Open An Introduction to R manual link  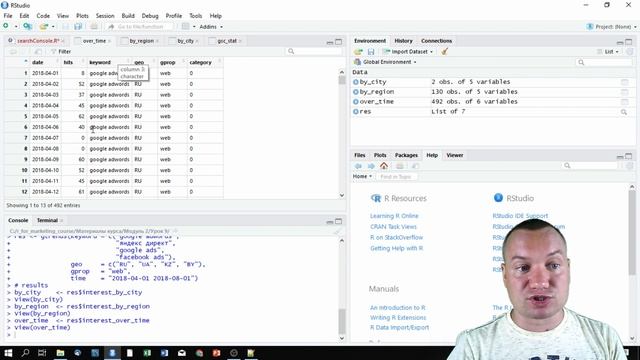point(398,307)
